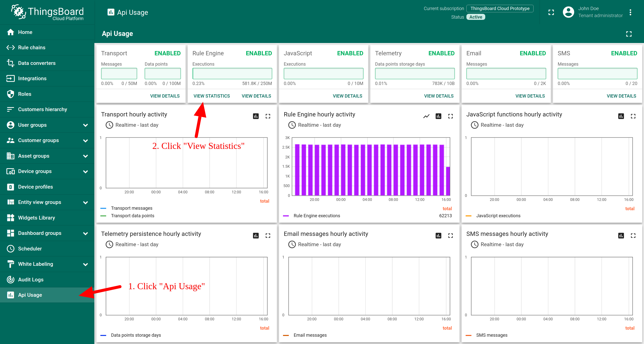Expand the Device groups chevron

pyautogui.click(x=86, y=171)
